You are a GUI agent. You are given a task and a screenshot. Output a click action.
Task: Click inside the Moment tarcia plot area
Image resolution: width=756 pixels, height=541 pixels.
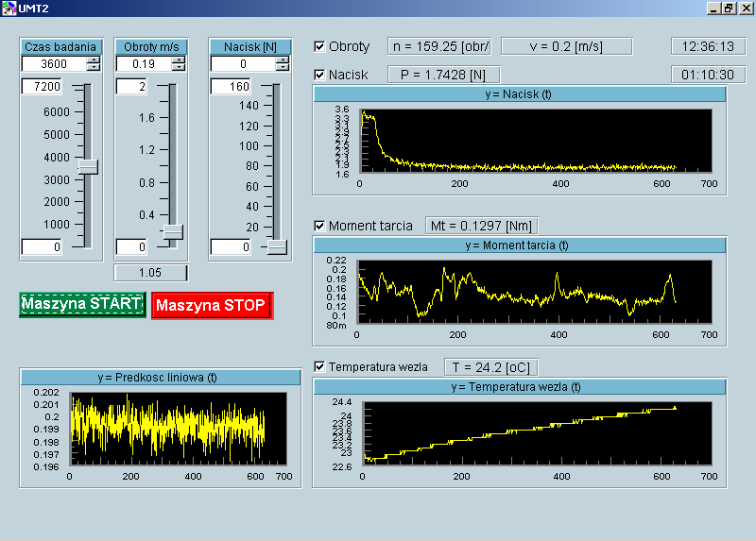coord(534,292)
